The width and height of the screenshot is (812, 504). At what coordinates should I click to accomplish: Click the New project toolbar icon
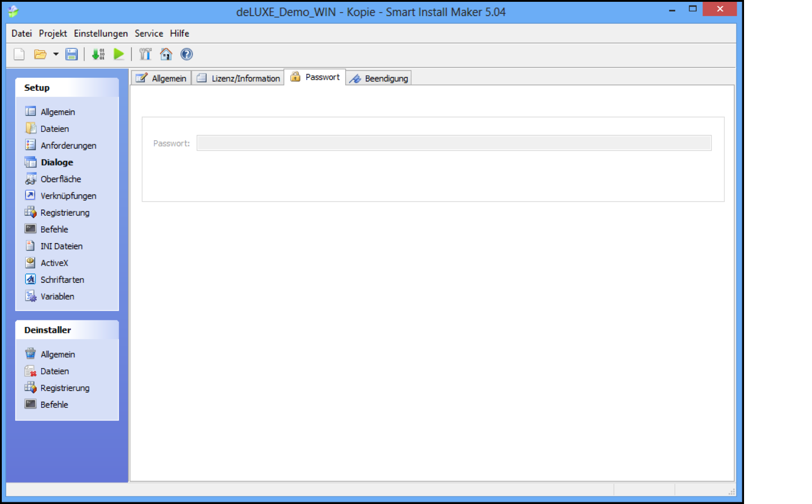point(19,55)
